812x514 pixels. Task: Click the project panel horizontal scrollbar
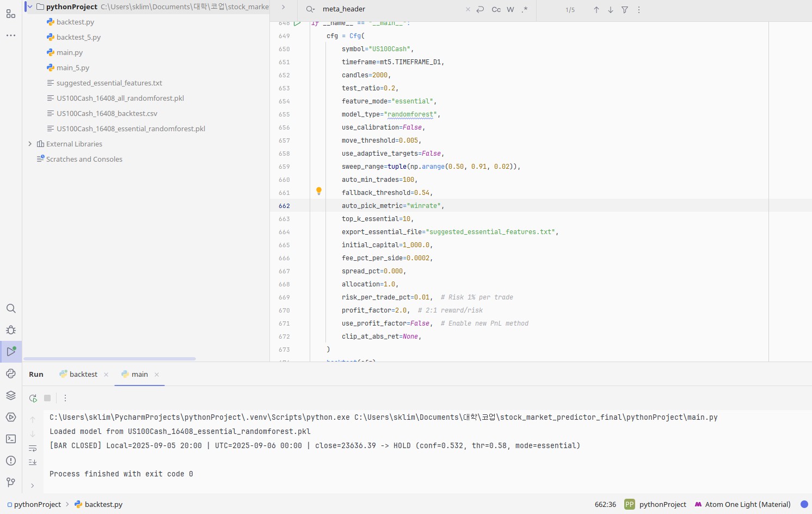(x=109, y=359)
